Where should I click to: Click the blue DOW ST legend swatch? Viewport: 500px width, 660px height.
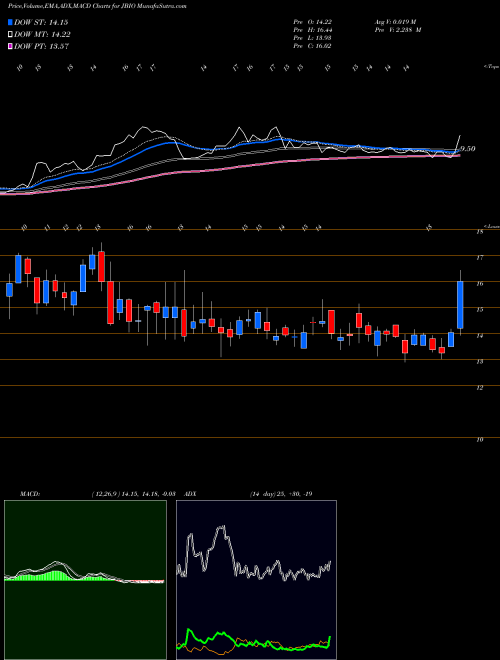10,22
